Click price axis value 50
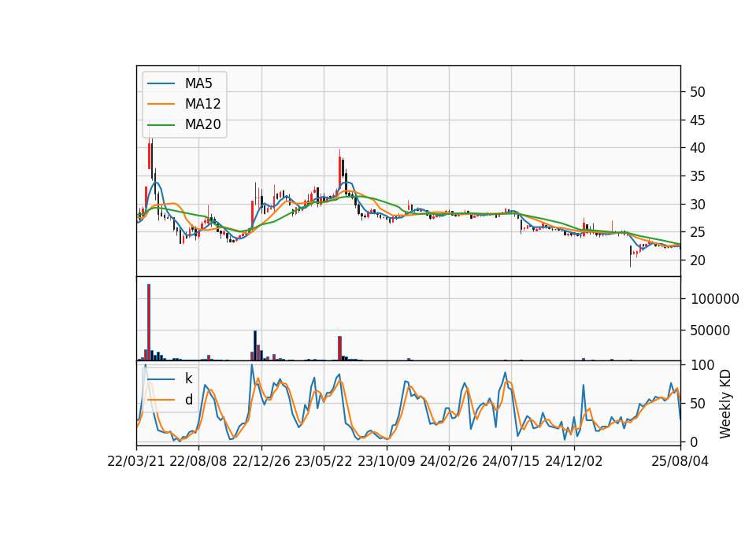 click(697, 92)
